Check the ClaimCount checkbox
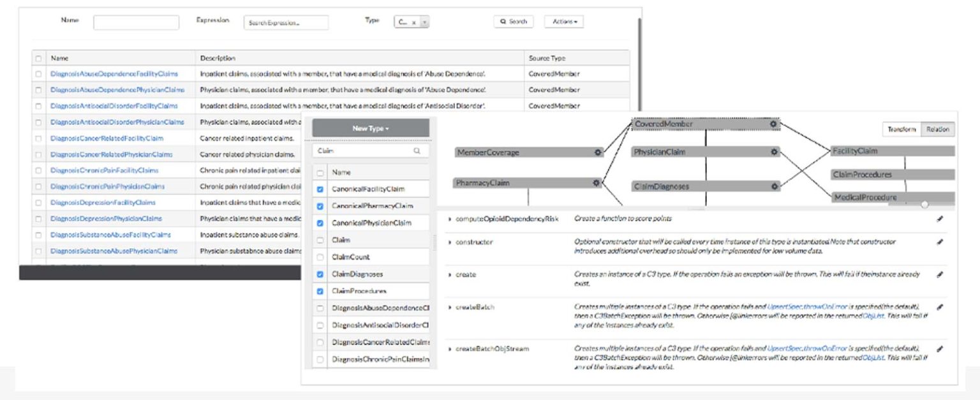 coord(320,257)
